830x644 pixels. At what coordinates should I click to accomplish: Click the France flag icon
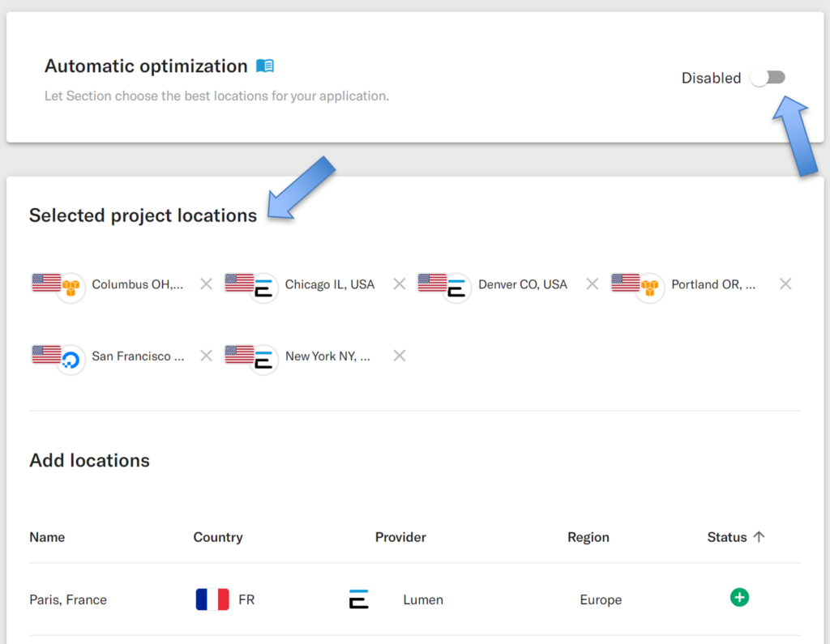[x=212, y=599]
